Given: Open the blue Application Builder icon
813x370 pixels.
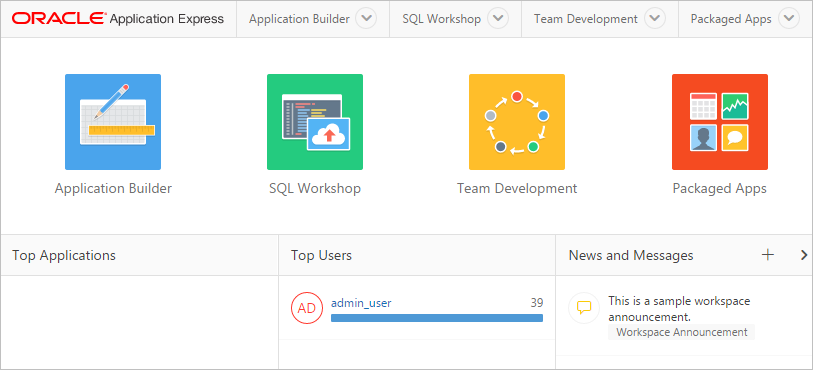Looking at the screenshot, I should (x=113, y=122).
